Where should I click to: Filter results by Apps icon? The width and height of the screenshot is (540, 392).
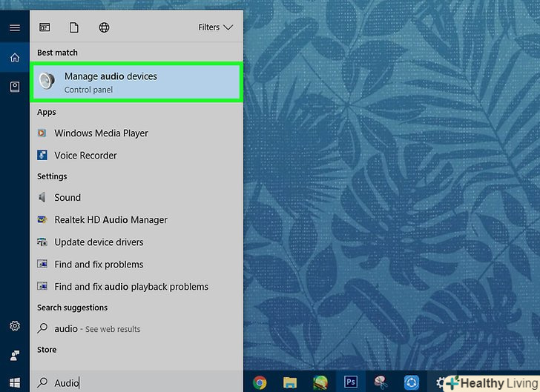coord(45,27)
